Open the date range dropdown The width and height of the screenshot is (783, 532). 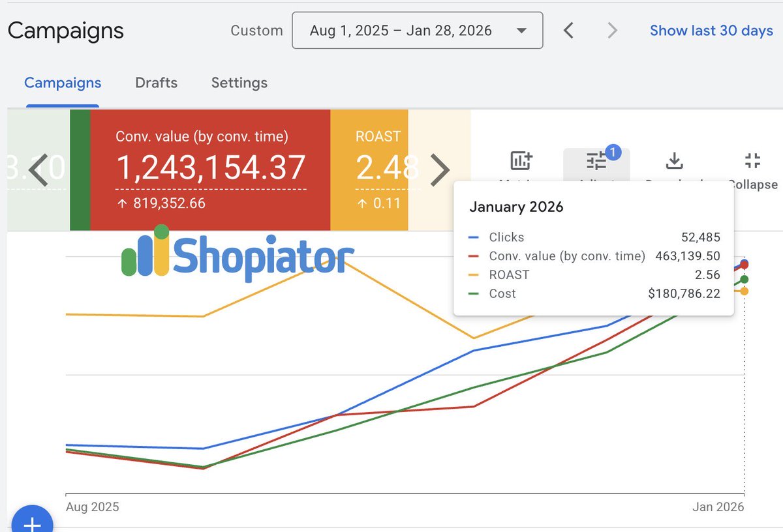pos(417,30)
